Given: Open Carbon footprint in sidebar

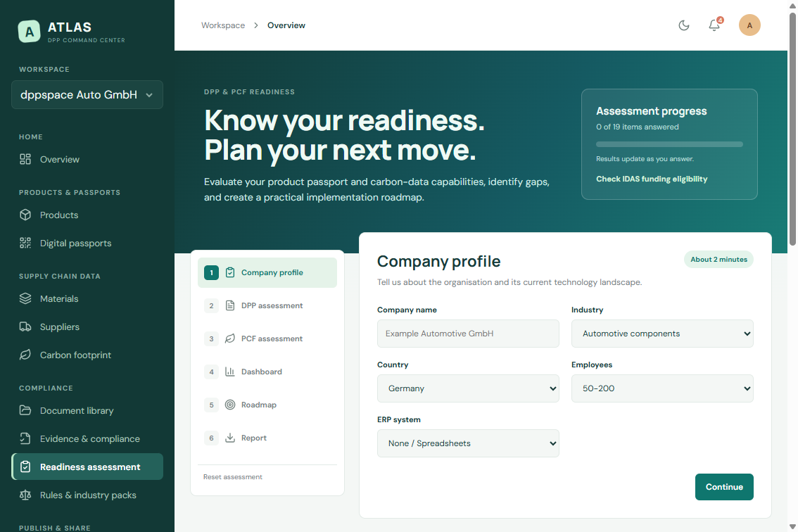Looking at the screenshot, I should point(87,355).
